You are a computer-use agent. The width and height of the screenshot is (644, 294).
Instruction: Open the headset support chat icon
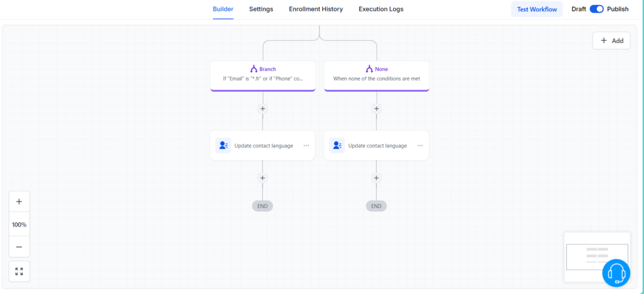616,273
